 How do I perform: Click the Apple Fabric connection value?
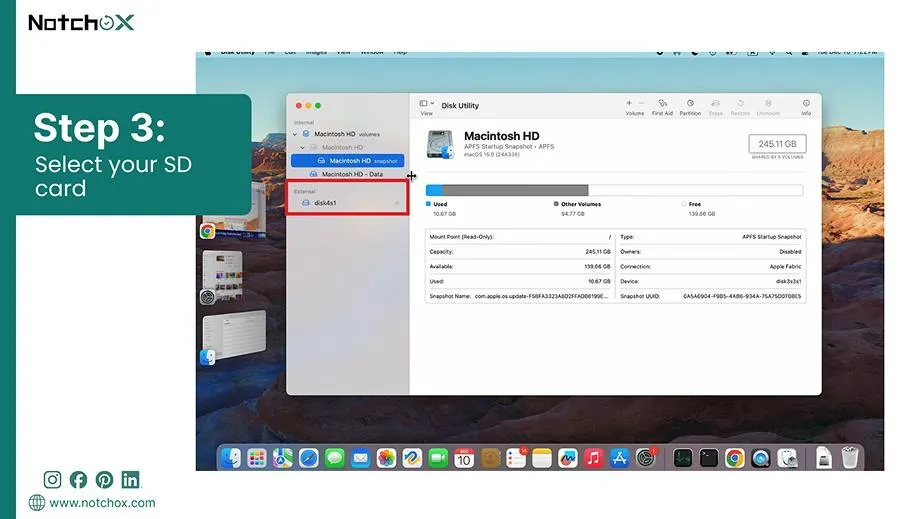[x=786, y=267]
